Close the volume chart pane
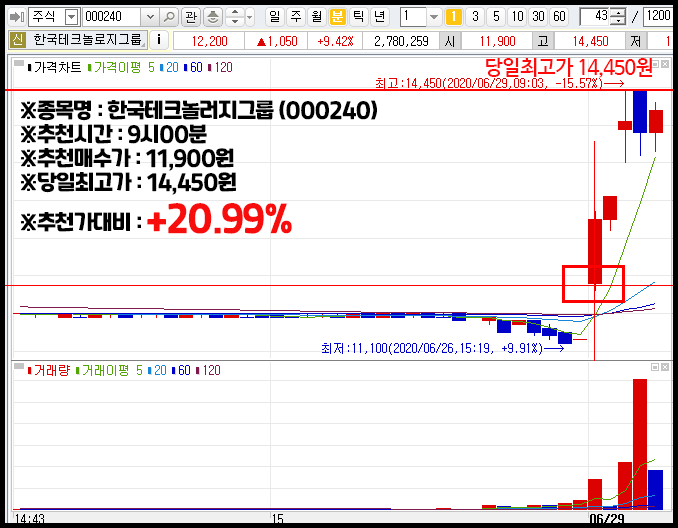The width and height of the screenshot is (678, 528). tap(665, 367)
